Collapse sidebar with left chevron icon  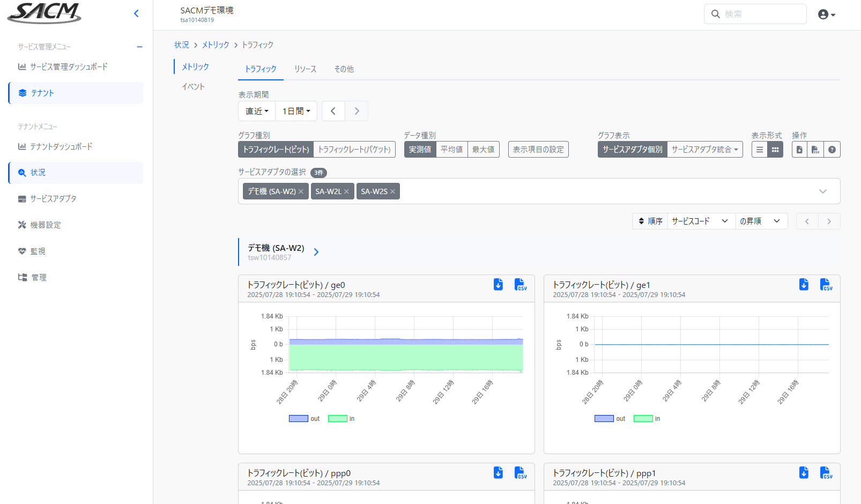tap(136, 13)
